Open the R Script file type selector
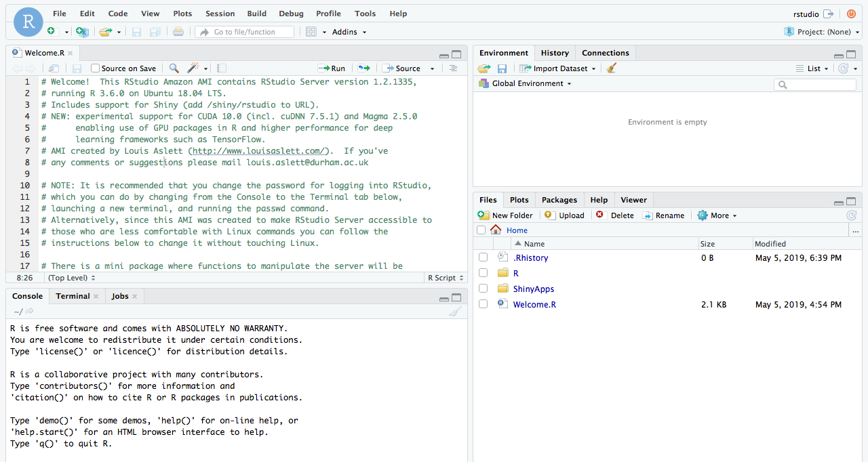 pyautogui.click(x=446, y=278)
